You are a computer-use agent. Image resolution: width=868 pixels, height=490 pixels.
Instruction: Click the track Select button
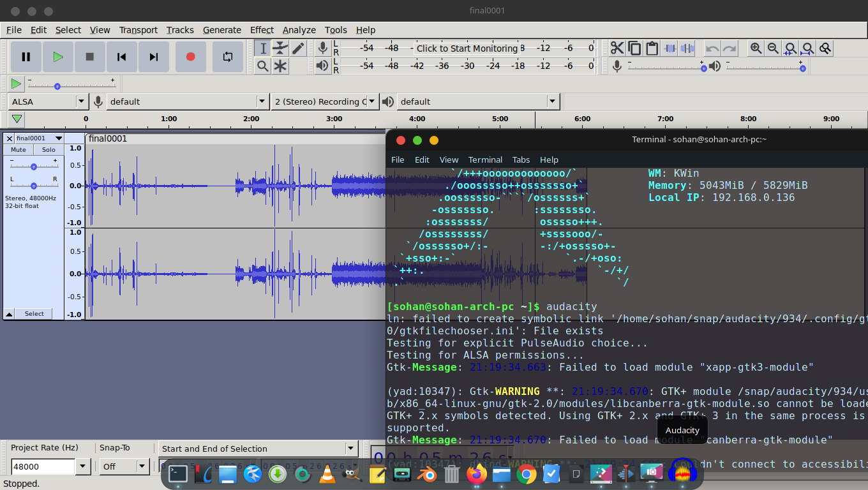point(34,314)
